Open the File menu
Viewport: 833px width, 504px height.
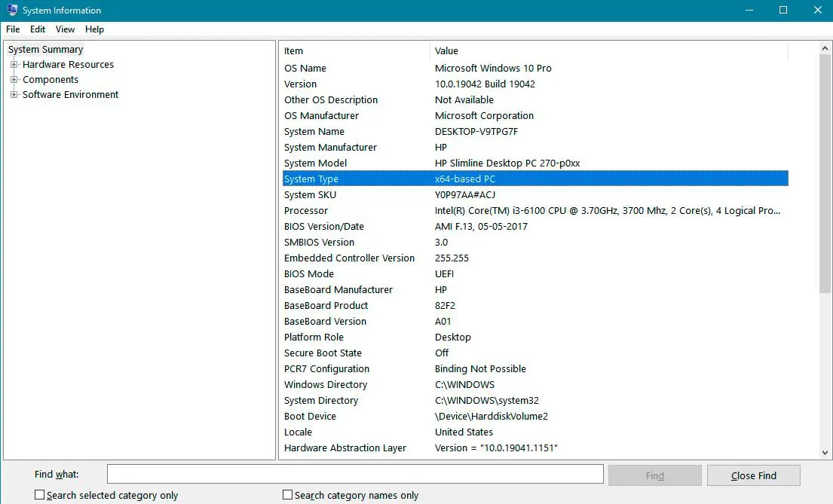click(x=13, y=29)
